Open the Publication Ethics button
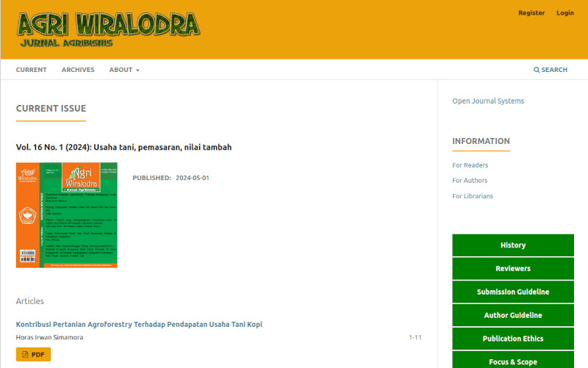 tap(513, 339)
